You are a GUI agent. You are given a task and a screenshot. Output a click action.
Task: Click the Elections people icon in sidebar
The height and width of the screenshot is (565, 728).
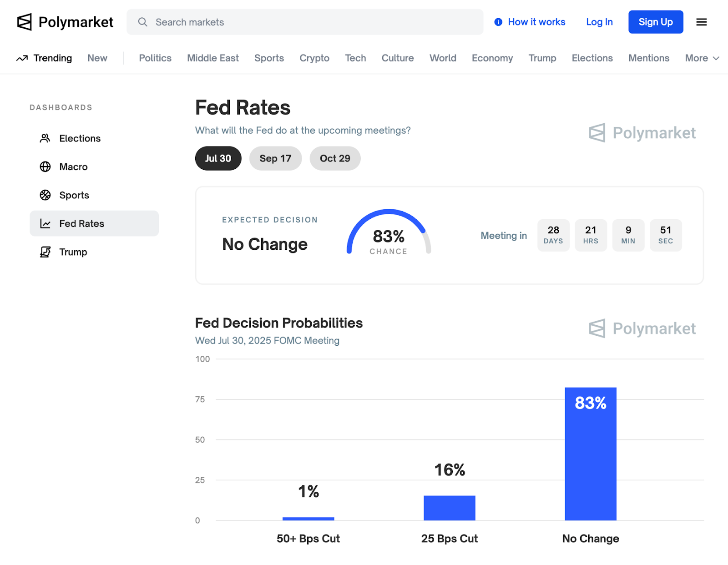coord(45,138)
